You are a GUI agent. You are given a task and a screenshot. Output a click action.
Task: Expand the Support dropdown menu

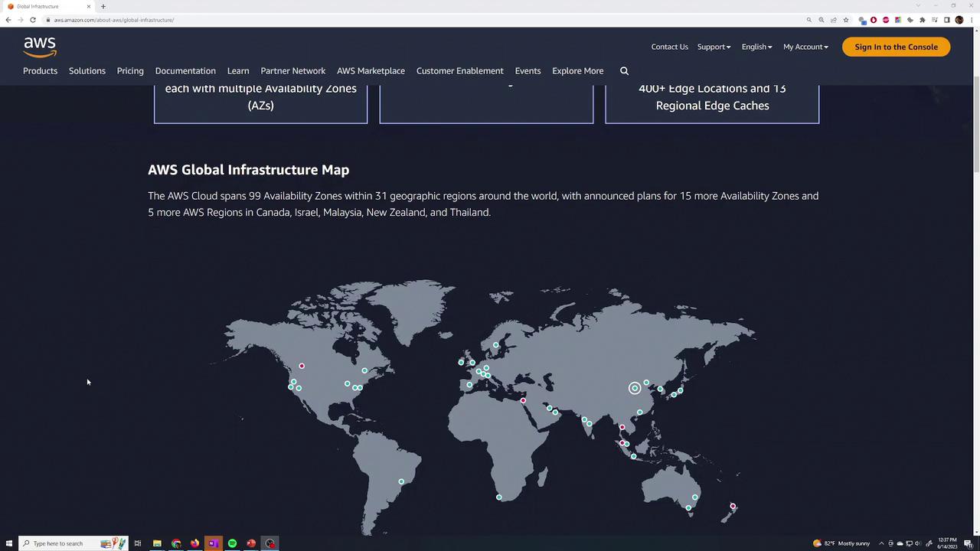coord(714,47)
